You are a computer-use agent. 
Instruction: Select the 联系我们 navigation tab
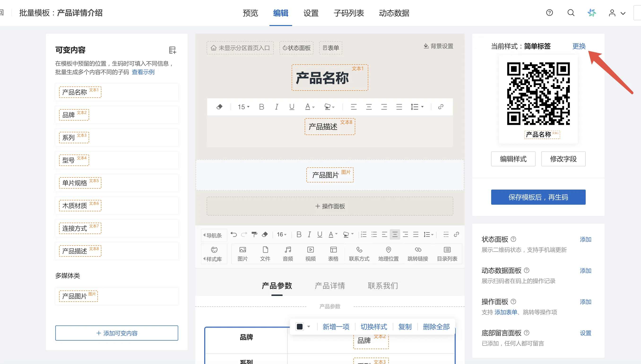point(383,286)
